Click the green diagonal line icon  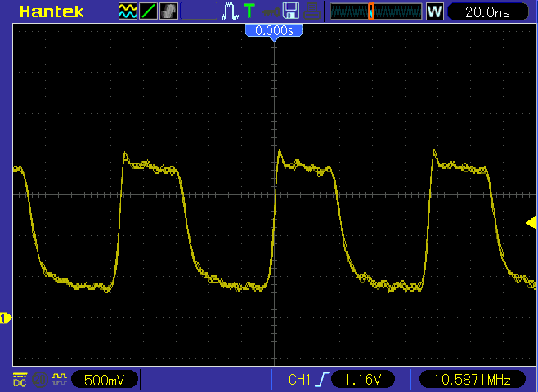[149, 11]
